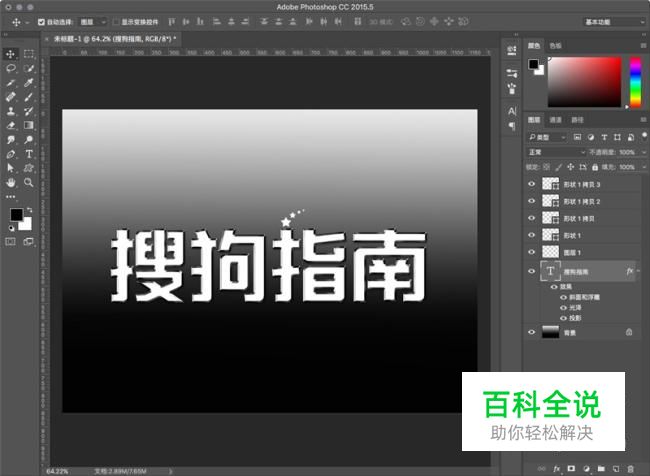
Task: Select the Quick Selection tool
Action: (29, 68)
